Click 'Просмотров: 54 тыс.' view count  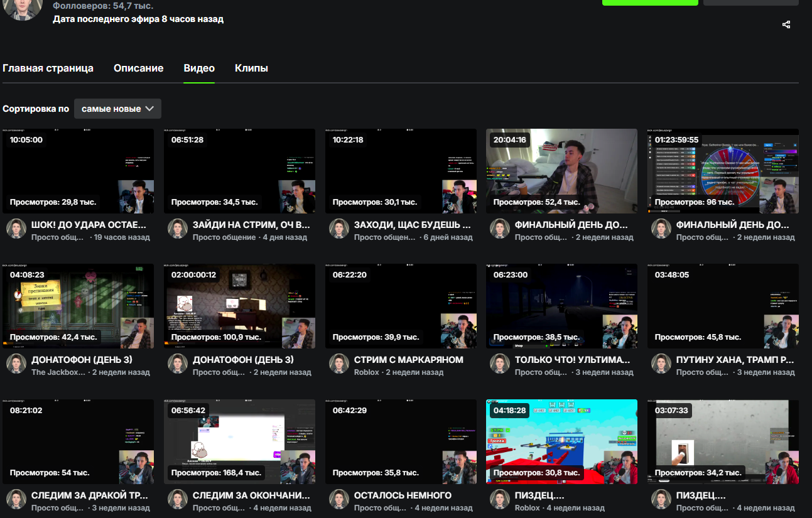(x=50, y=473)
